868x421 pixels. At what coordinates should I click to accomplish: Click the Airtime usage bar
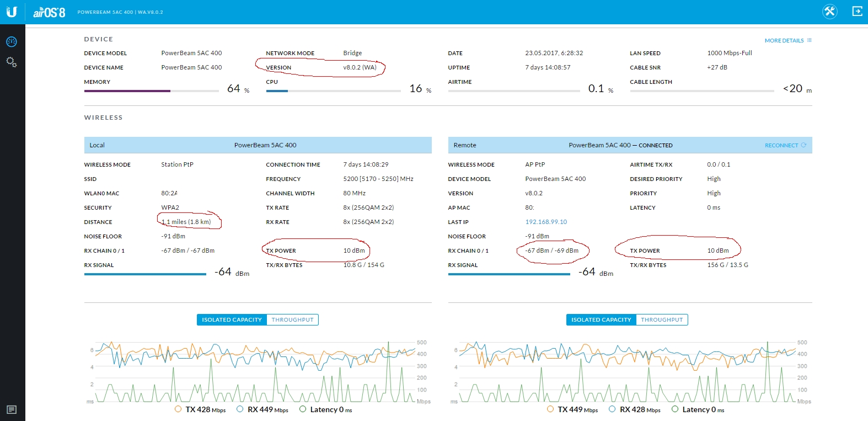(514, 90)
